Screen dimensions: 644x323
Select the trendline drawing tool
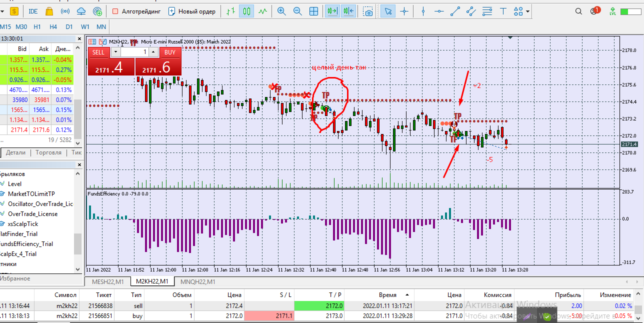455,11
